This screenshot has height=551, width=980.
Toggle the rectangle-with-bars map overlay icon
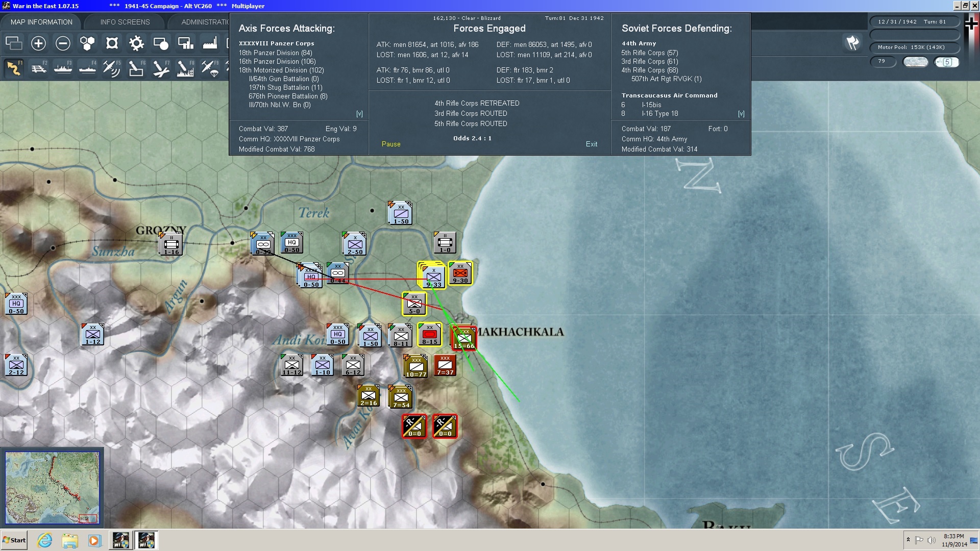coord(185,43)
